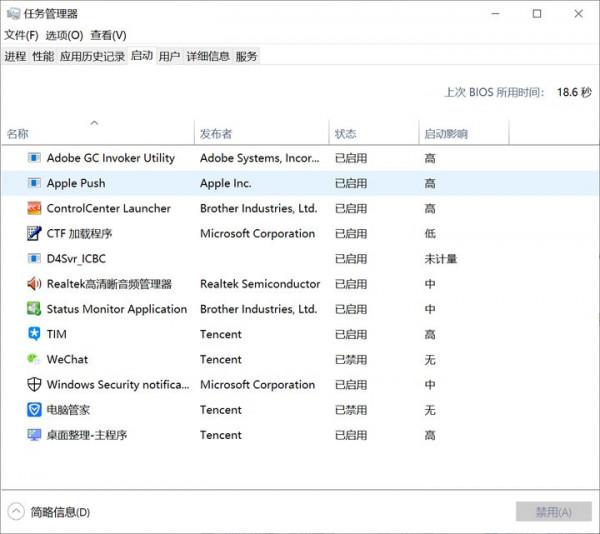Viewport: 600px width, 534px height.
Task: Collapse view with 简略信息 arrow icon
Action: (x=16, y=512)
